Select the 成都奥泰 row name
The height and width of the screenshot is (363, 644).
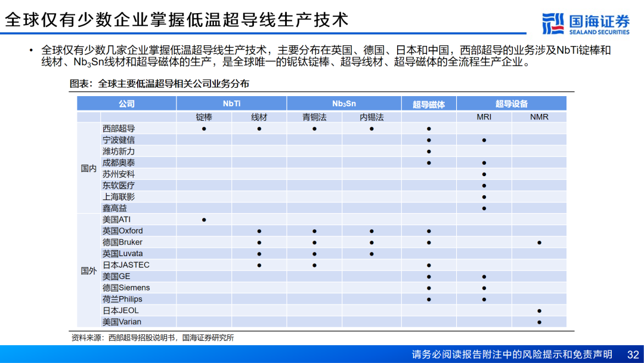(119, 163)
